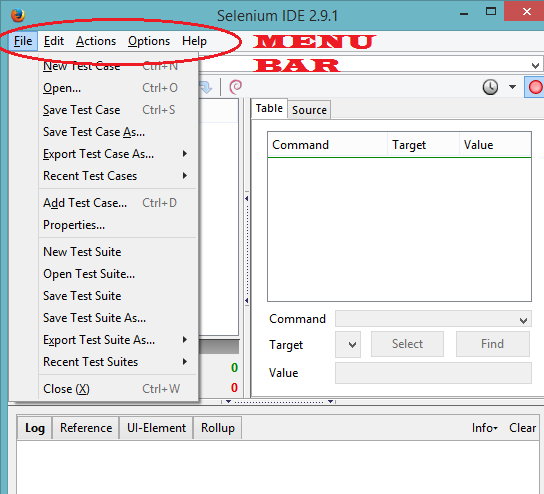Expand Recent Test Cases submenu

[185, 176]
